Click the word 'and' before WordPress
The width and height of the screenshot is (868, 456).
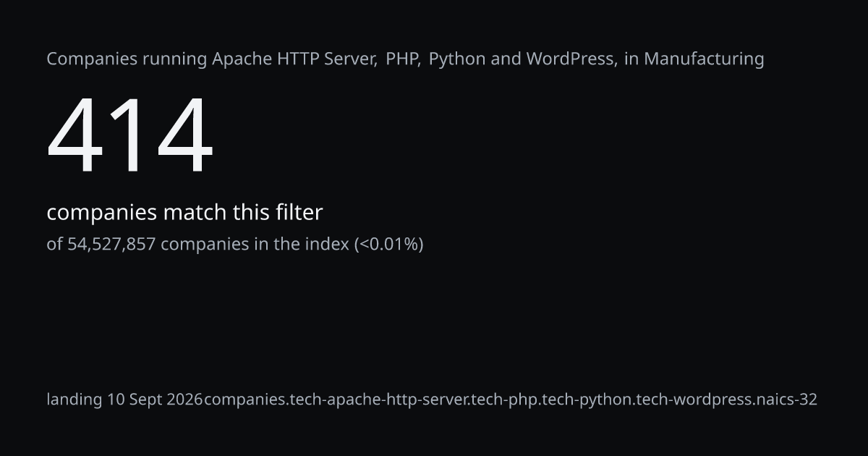pyautogui.click(x=506, y=59)
